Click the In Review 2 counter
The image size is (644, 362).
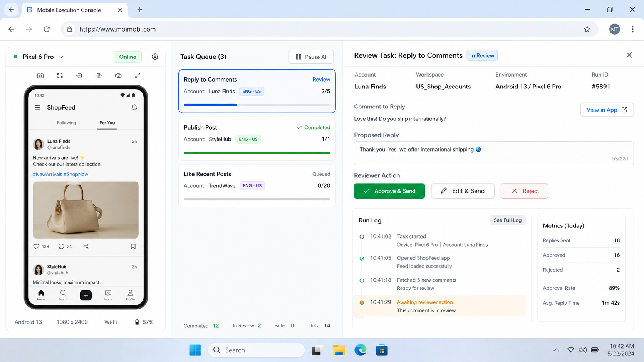pos(247,326)
